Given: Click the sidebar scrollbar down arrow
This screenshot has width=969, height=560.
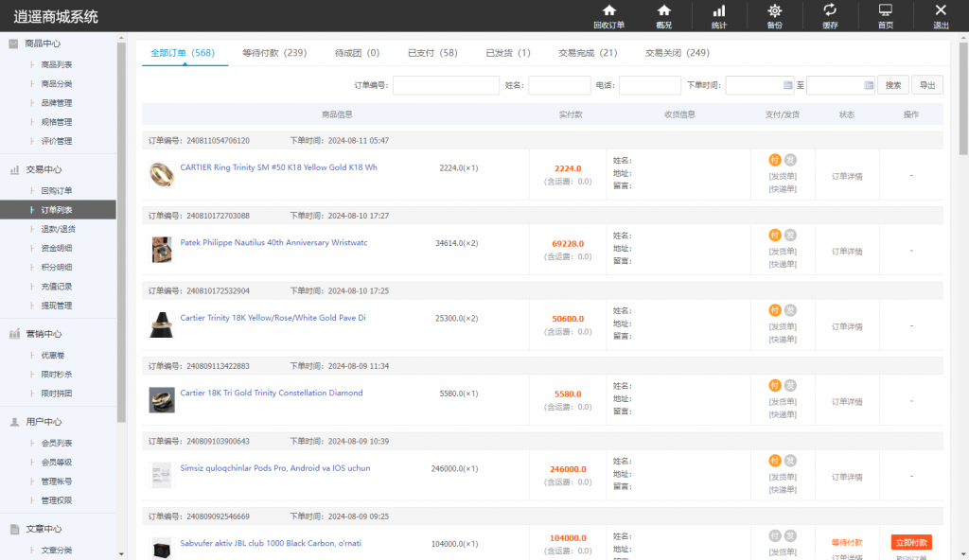Looking at the screenshot, I should tap(121, 554).
